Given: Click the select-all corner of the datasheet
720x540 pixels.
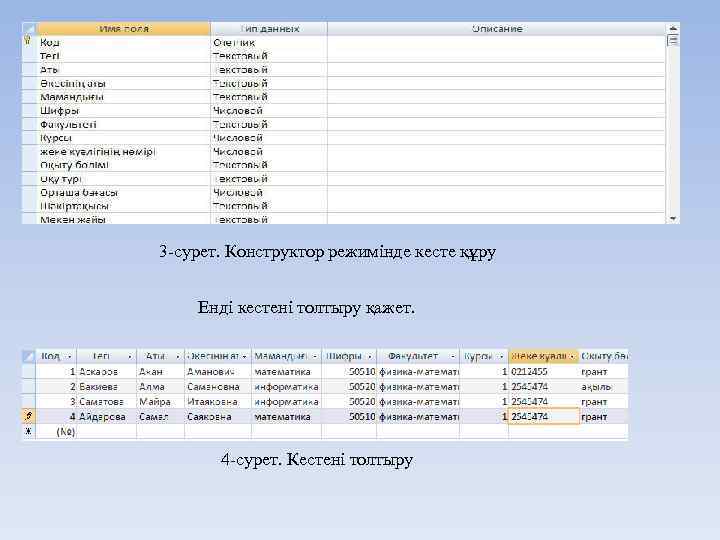Looking at the screenshot, I should pyautogui.click(x=28, y=356).
